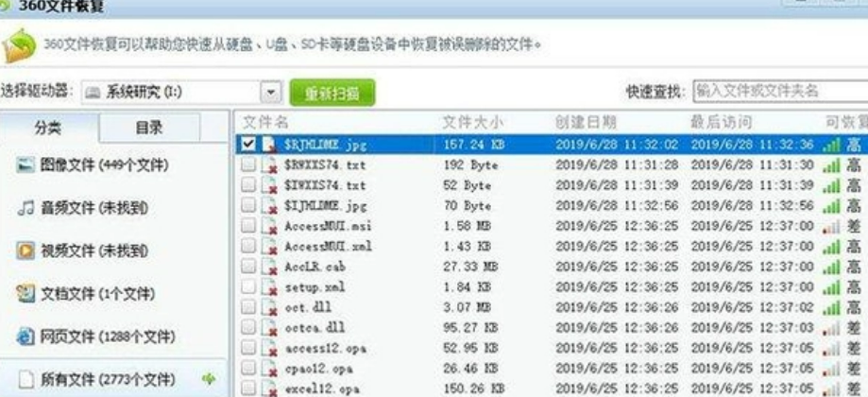This screenshot has width=868, height=397.
Task: Select the excel12.opa file name
Action: 322,389
